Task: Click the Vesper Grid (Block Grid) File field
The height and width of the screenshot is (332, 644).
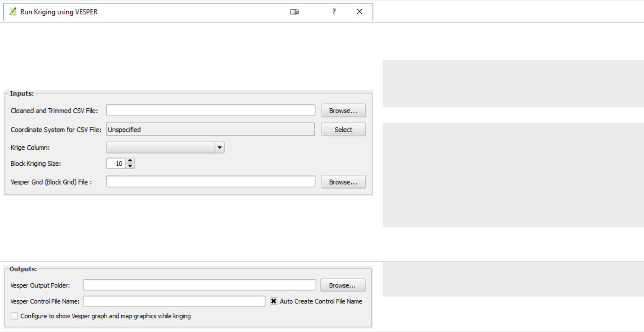Action: tap(211, 182)
